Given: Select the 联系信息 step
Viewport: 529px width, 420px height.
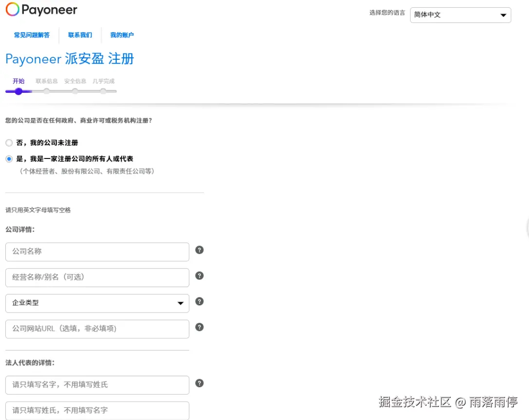Looking at the screenshot, I should pyautogui.click(x=47, y=81).
